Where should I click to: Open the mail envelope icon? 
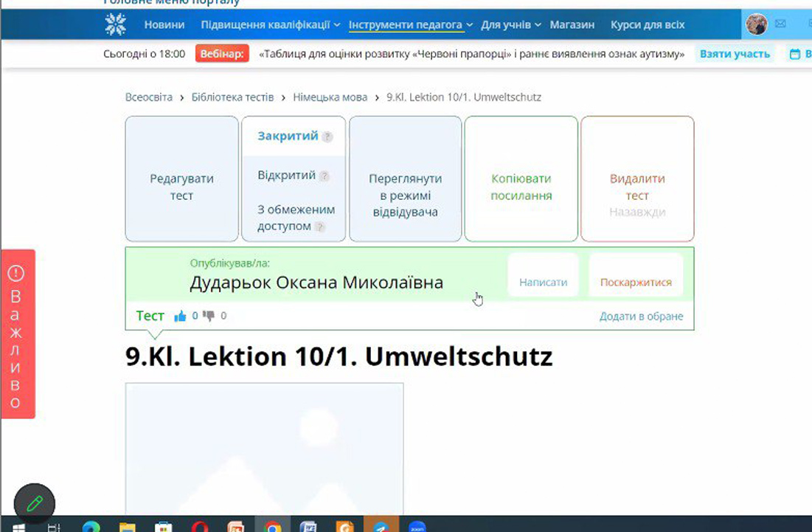780,24
